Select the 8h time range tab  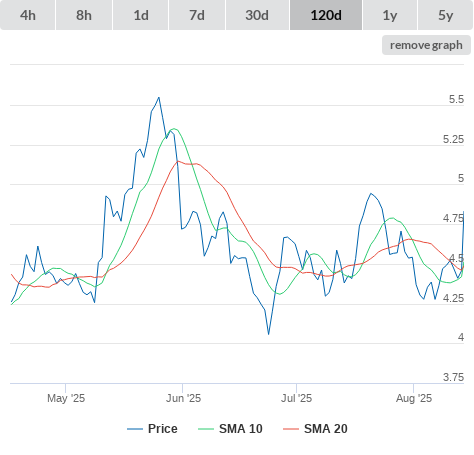coord(84,15)
